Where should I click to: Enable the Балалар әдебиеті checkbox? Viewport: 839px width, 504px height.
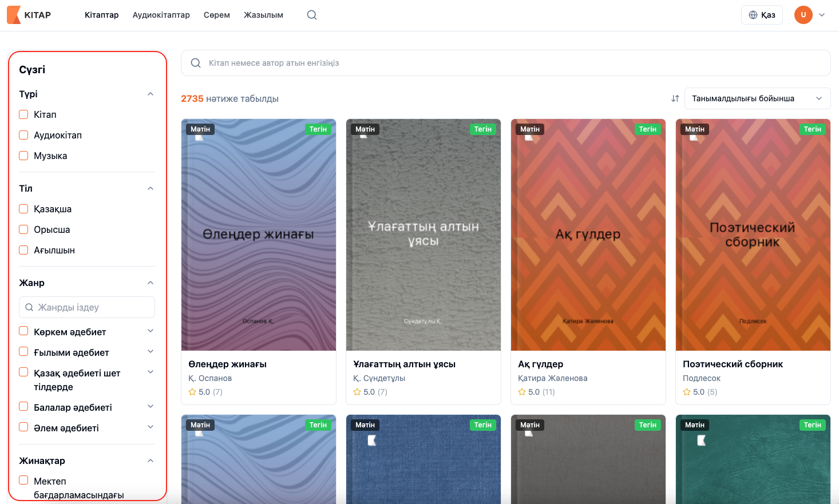click(x=23, y=406)
